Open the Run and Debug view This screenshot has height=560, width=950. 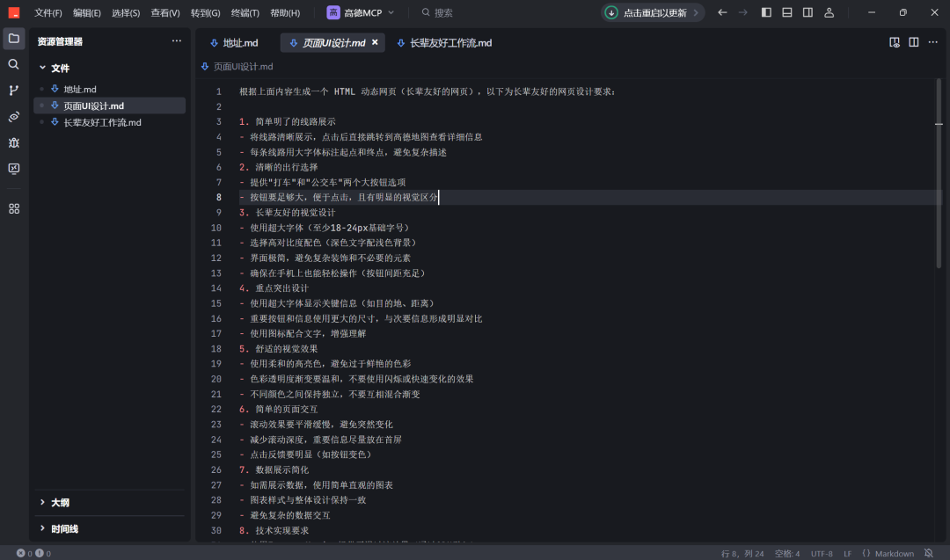(13, 143)
